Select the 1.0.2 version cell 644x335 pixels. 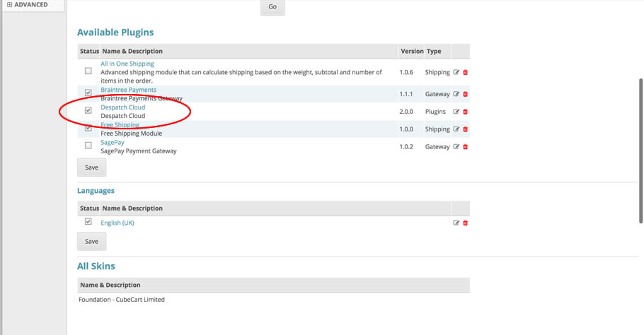406,147
